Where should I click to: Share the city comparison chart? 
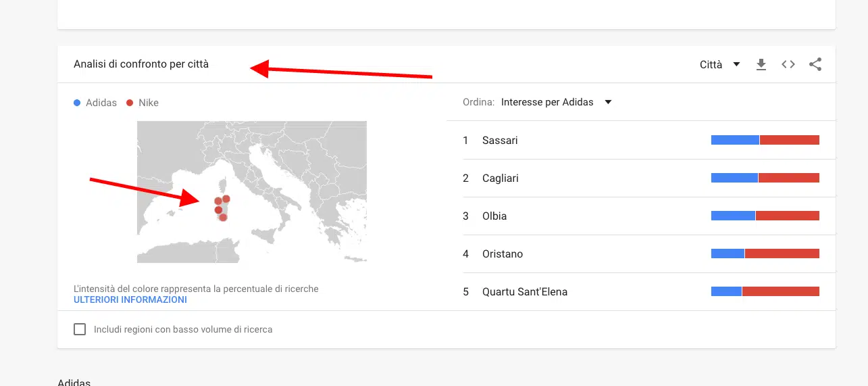pyautogui.click(x=815, y=65)
